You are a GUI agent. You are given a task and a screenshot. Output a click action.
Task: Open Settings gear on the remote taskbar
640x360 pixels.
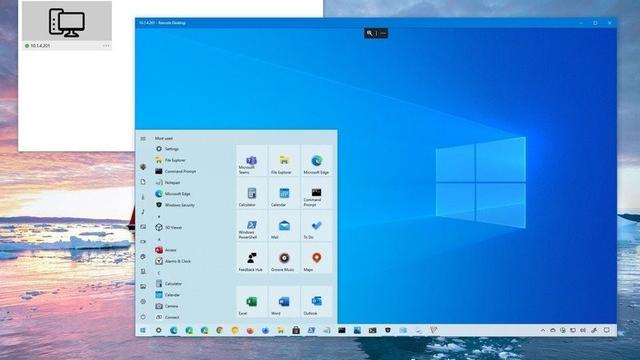coord(158,330)
